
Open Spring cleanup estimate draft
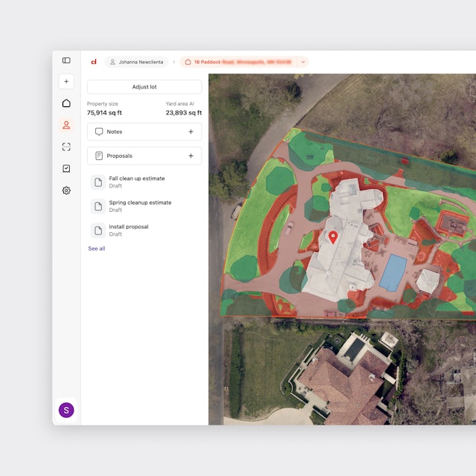click(x=140, y=206)
